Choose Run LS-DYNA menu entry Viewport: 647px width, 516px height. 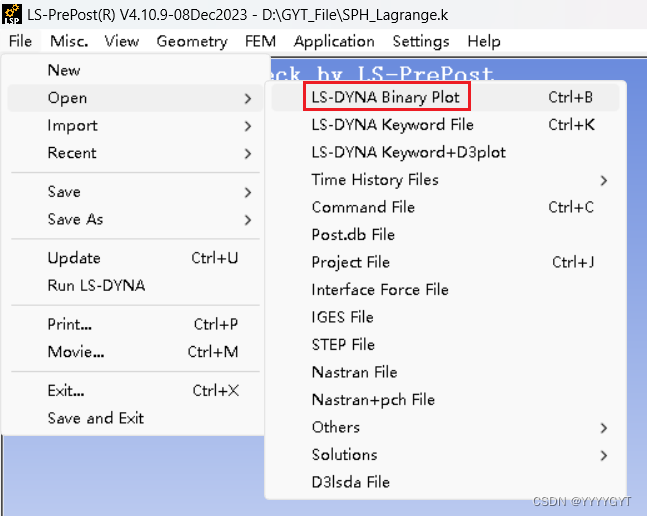tap(135, 285)
